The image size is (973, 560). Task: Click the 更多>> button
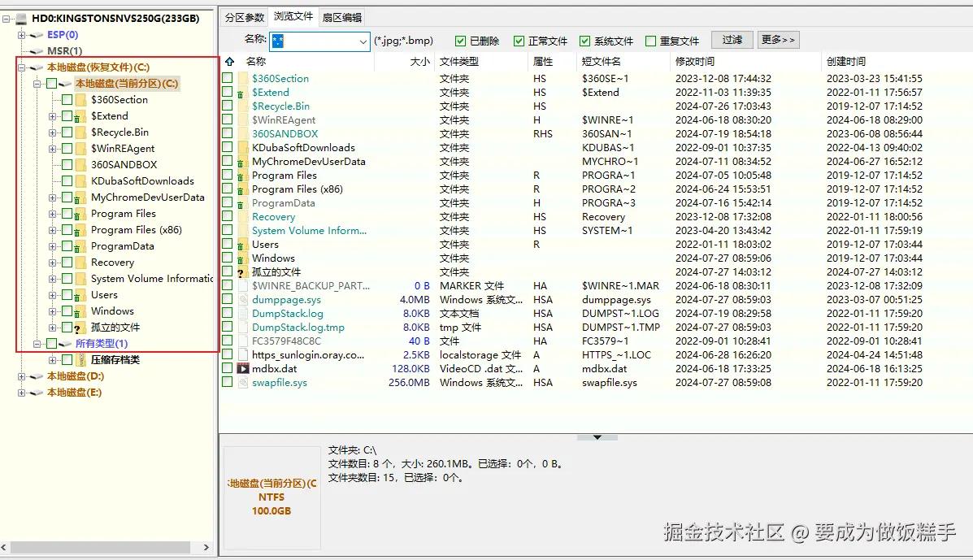pyautogui.click(x=777, y=39)
